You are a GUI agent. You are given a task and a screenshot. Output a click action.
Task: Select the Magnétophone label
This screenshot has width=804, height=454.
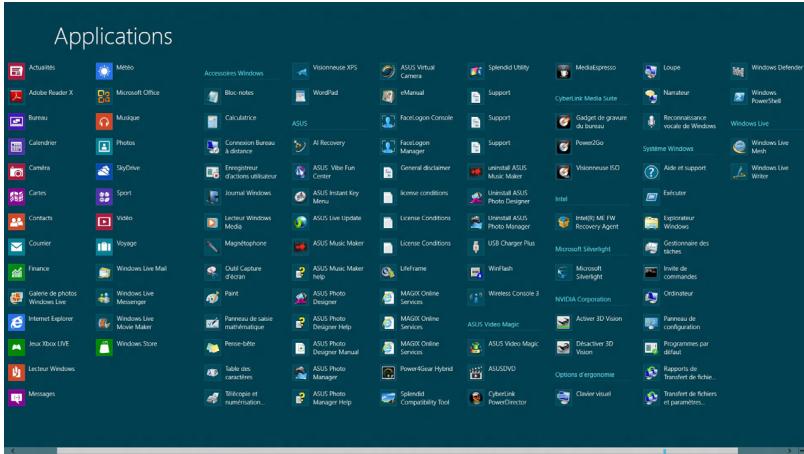coord(245,243)
